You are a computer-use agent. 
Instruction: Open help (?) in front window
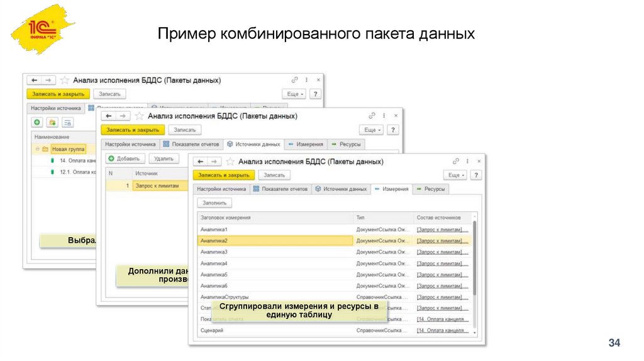pos(476,175)
